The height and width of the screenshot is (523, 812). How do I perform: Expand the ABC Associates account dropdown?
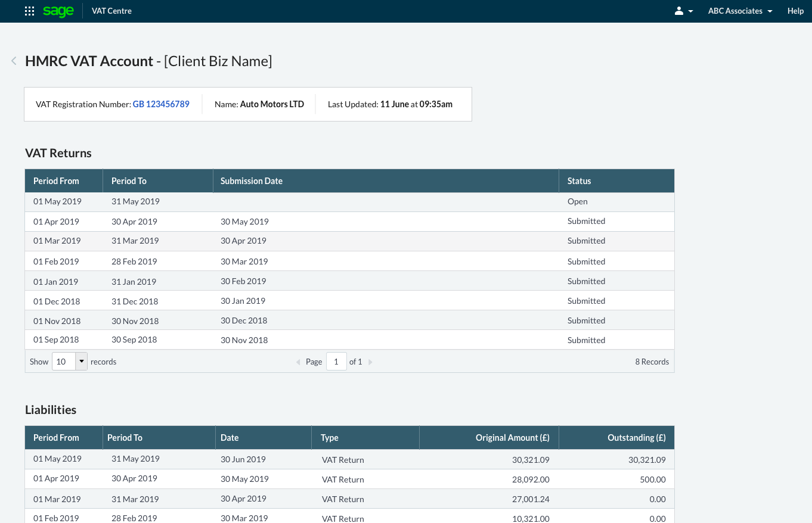coord(740,11)
